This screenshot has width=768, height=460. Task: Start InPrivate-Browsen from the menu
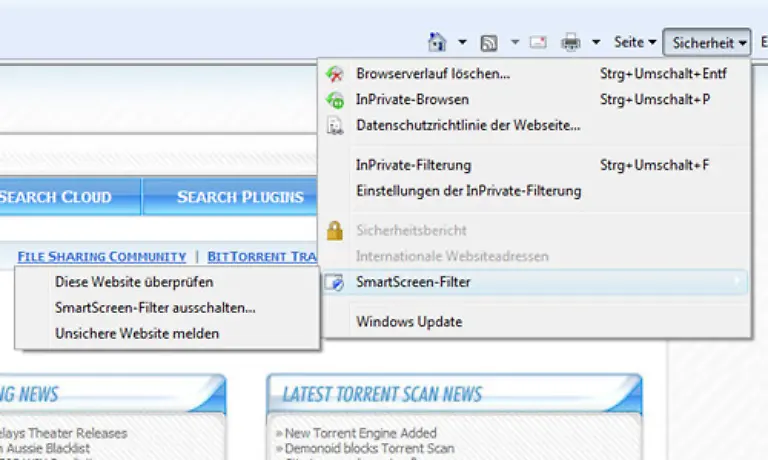[535, 99]
